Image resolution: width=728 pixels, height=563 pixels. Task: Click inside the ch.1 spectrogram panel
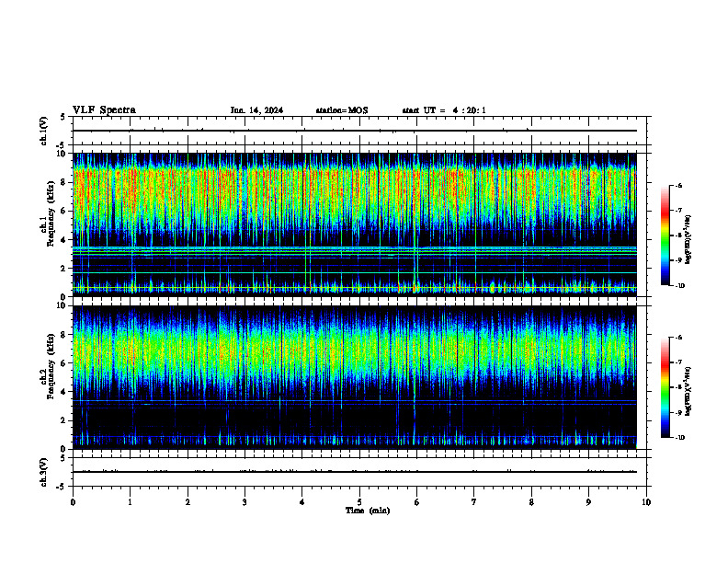click(355, 224)
